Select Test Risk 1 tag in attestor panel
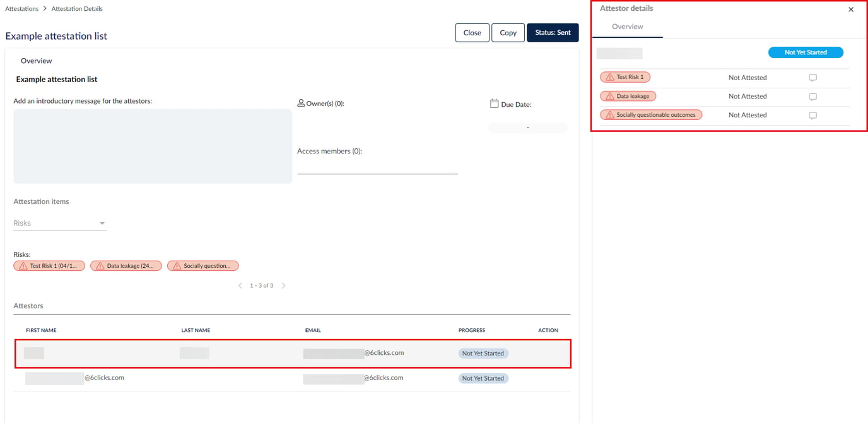The image size is (868, 423). 625,77
